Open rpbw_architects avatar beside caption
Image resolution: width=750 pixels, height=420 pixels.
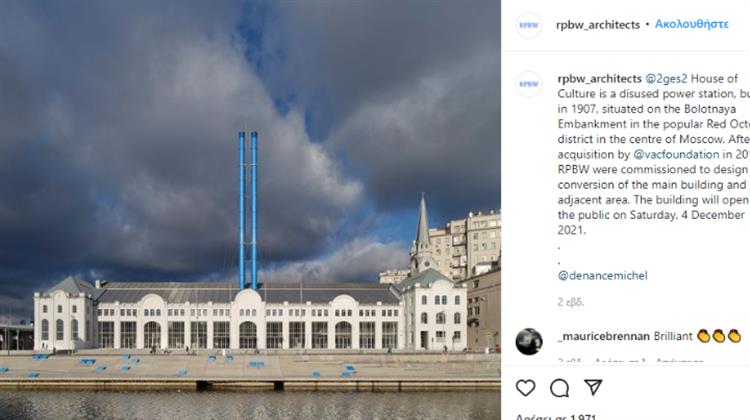click(529, 84)
